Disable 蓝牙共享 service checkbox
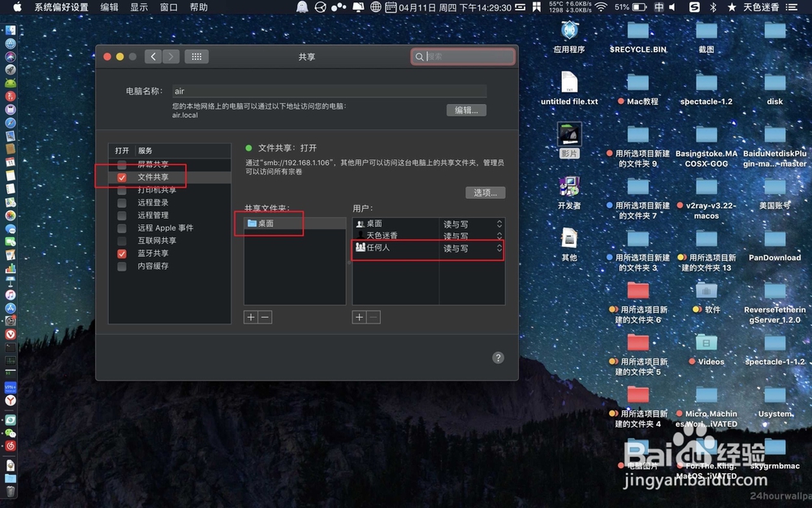This screenshot has height=508, width=812. coord(122,254)
